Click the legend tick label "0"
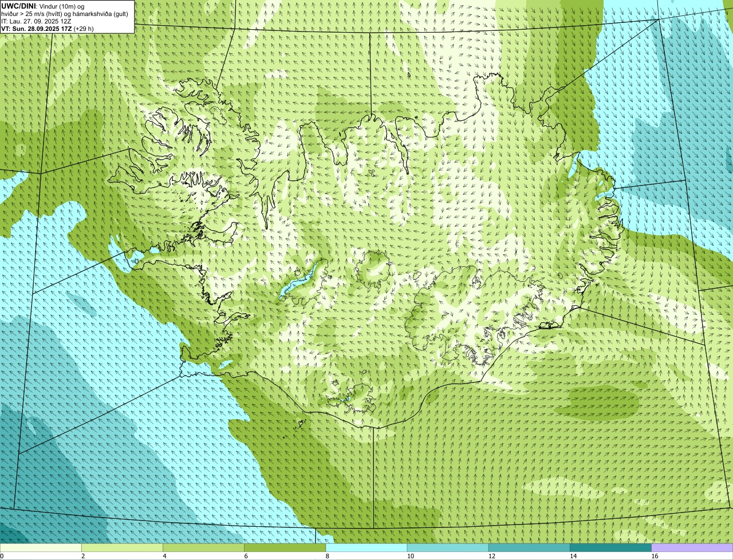 coord(2,556)
